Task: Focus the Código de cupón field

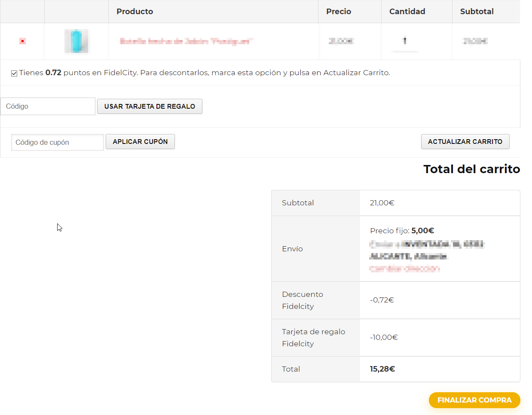Action: click(57, 143)
